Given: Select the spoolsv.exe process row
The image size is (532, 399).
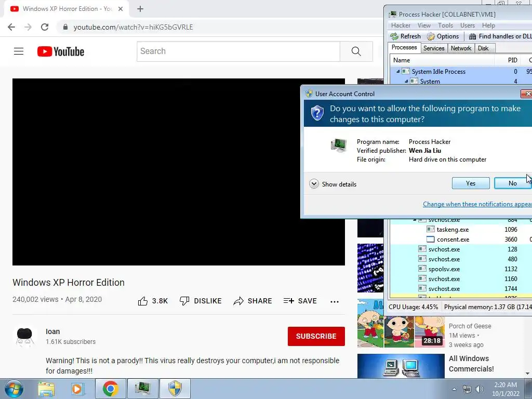Looking at the screenshot, I should click(x=461, y=269).
